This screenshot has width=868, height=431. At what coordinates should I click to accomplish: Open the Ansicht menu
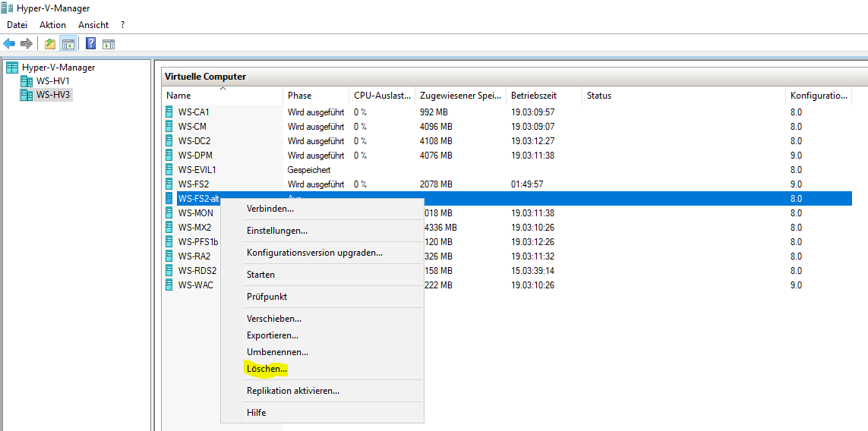(x=93, y=25)
